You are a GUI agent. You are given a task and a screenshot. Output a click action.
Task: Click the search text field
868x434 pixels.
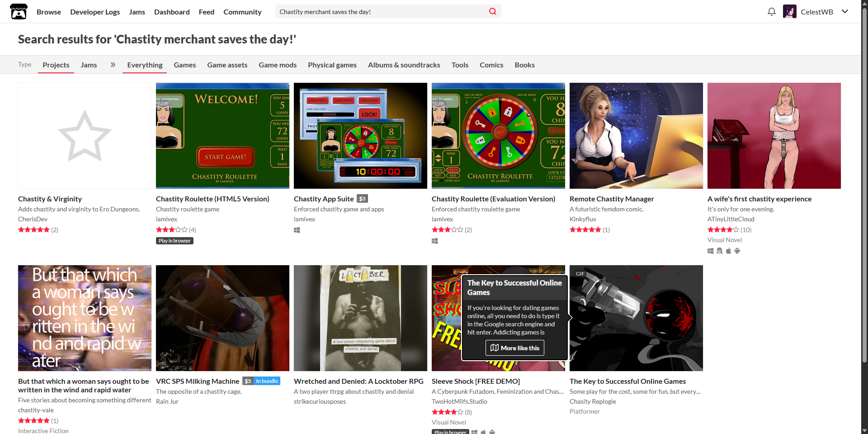(x=382, y=12)
